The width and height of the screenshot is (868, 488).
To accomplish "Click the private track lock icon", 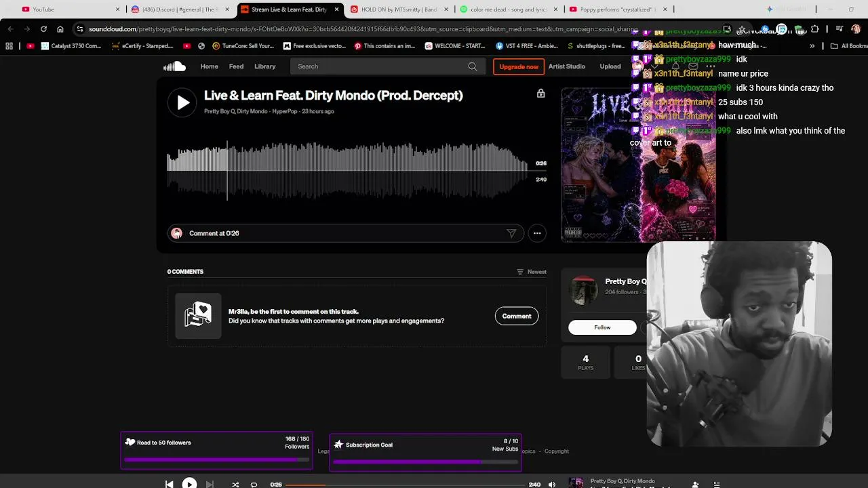I will 540,94.
